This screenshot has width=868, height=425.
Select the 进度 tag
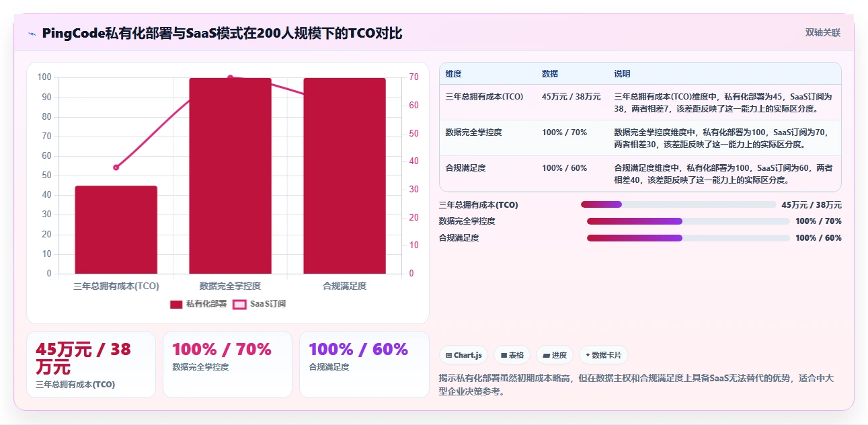554,355
